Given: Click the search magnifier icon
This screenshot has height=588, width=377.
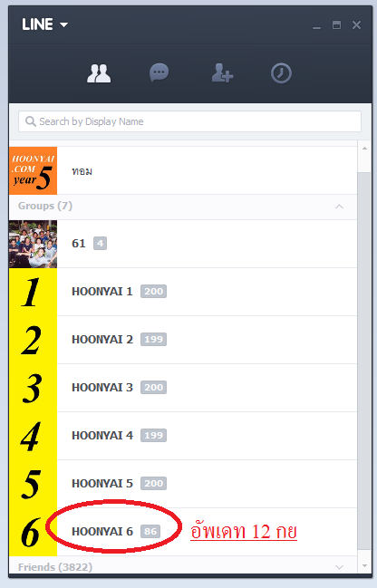Looking at the screenshot, I should (x=31, y=121).
